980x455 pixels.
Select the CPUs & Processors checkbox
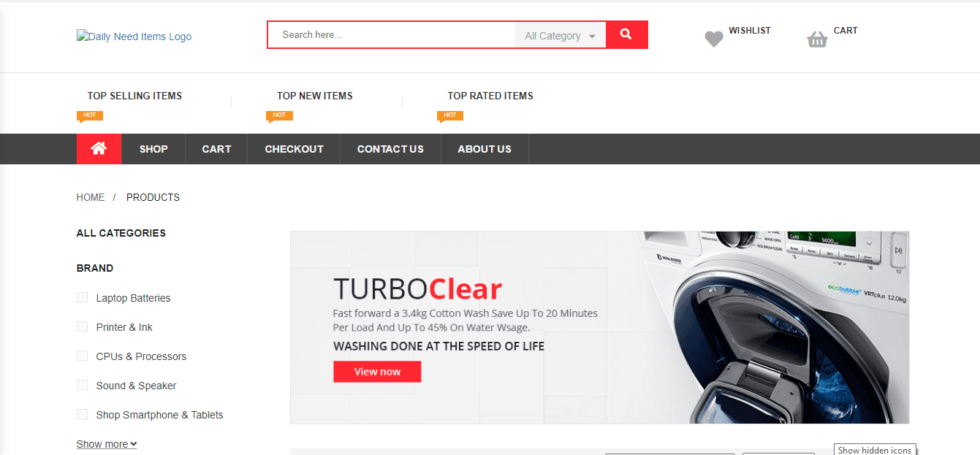(x=82, y=356)
